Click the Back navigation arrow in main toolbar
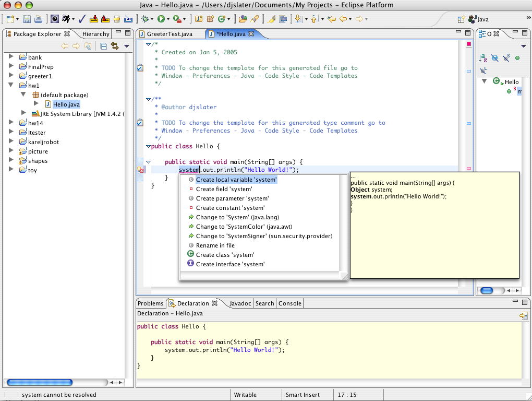 click(343, 19)
